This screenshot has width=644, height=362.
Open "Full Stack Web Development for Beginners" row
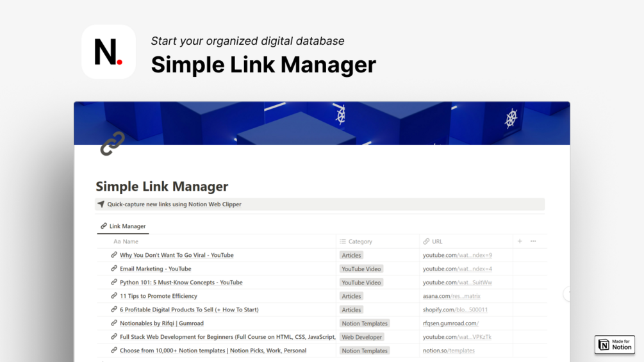click(227, 336)
